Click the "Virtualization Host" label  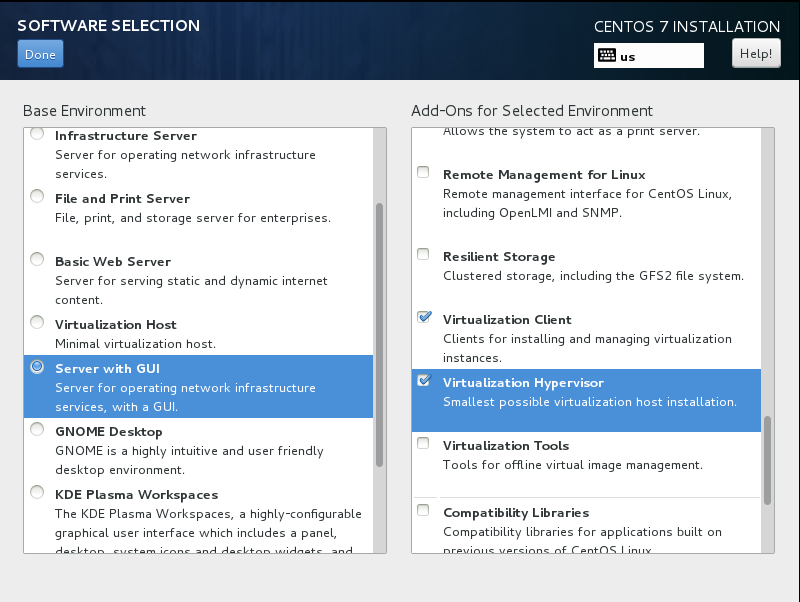click(x=116, y=324)
